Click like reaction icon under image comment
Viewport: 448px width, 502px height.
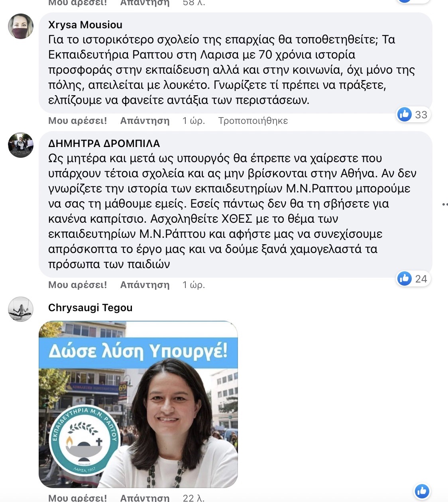point(422,491)
